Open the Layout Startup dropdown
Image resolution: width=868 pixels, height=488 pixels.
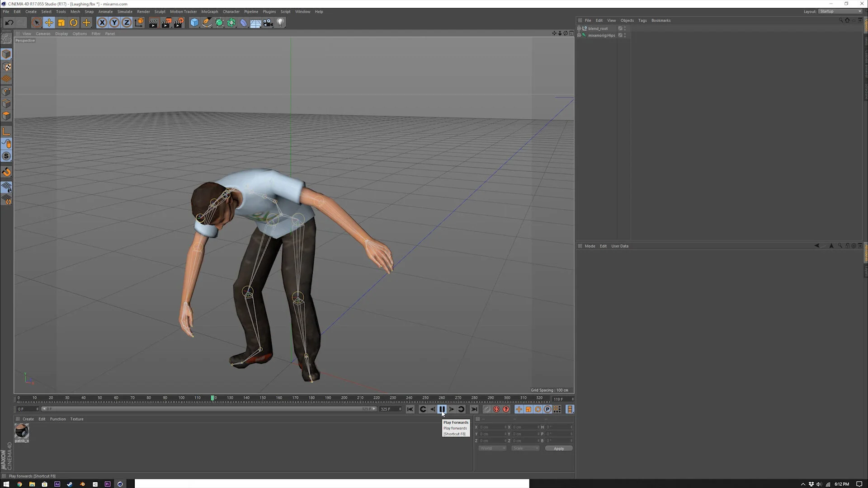pos(840,11)
